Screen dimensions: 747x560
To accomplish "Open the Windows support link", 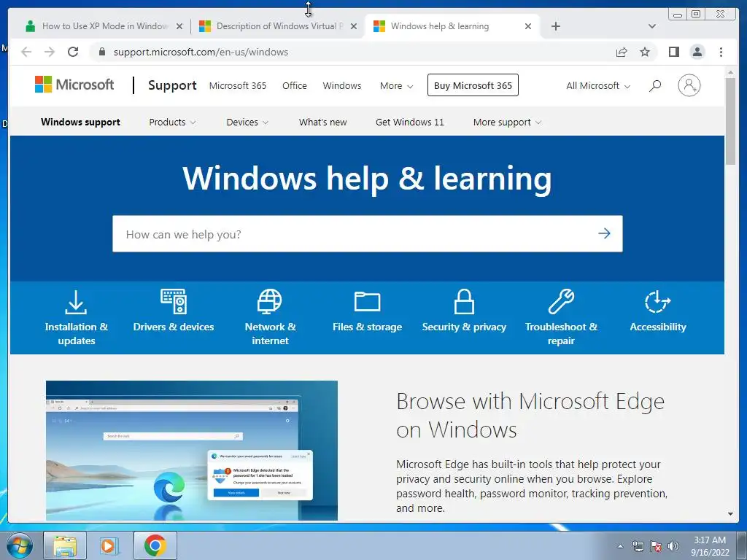I will click(80, 122).
